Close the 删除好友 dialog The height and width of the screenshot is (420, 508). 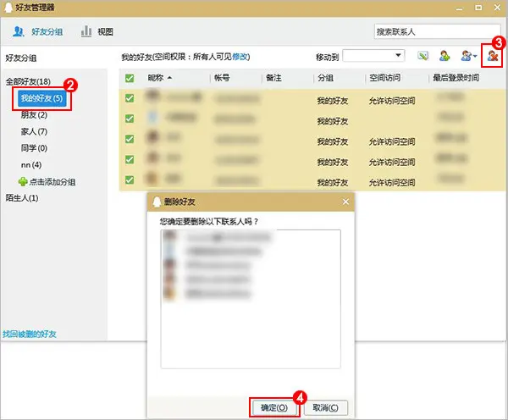click(345, 202)
